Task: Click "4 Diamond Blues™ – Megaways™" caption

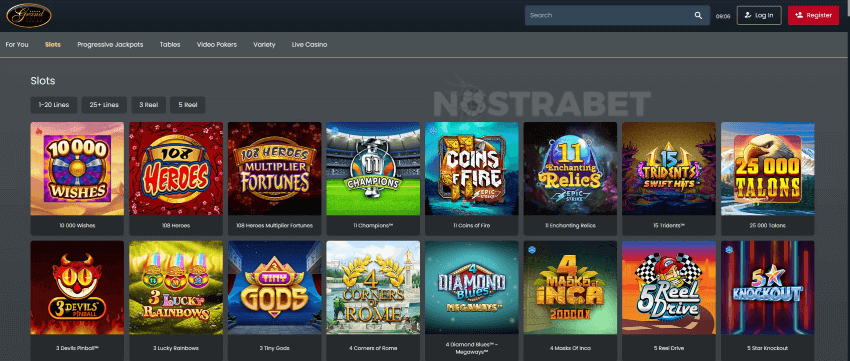Action: click(x=472, y=348)
